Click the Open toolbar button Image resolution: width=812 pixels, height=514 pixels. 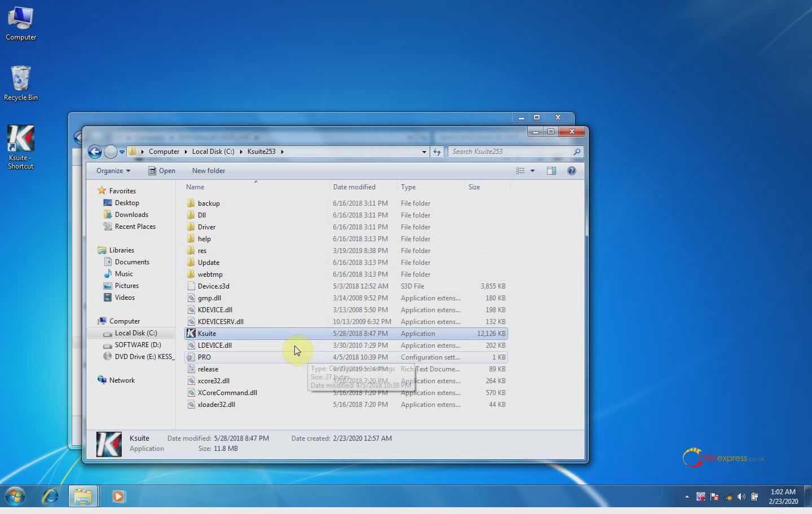[162, 171]
